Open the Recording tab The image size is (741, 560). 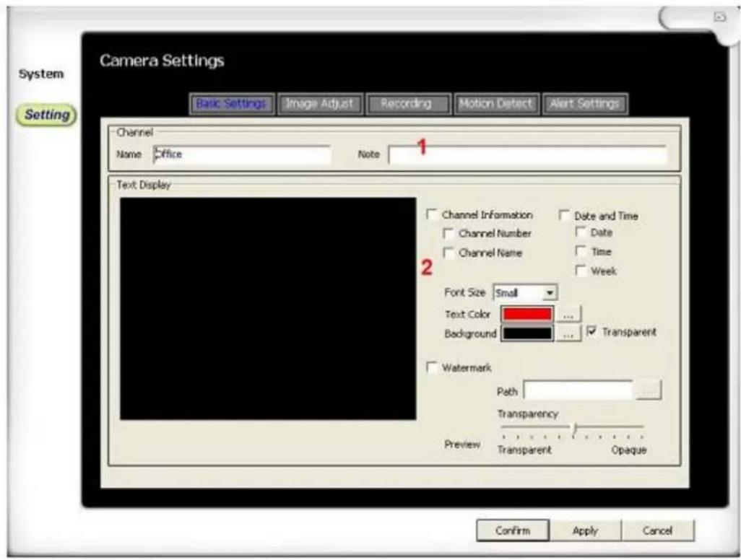[408, 103]
